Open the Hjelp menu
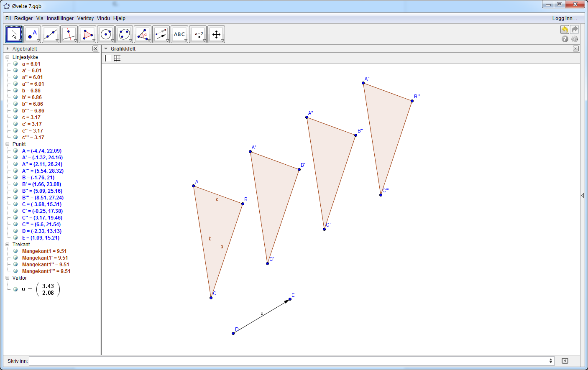588x370 pixels. pyautogui.click(x=119, y=18)
